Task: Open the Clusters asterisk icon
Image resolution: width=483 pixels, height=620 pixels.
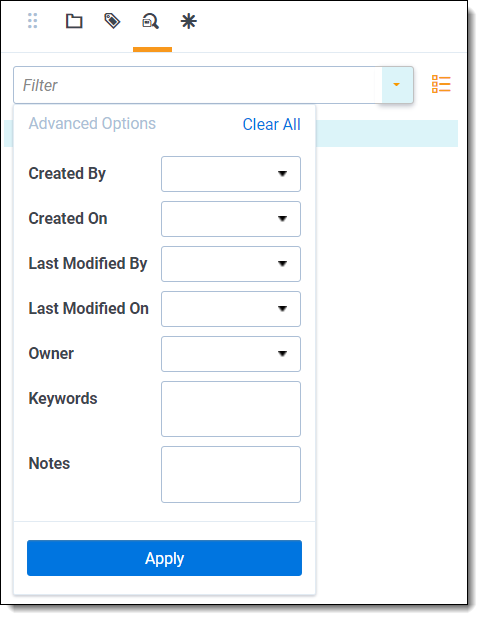Action: tap(189, 21)
